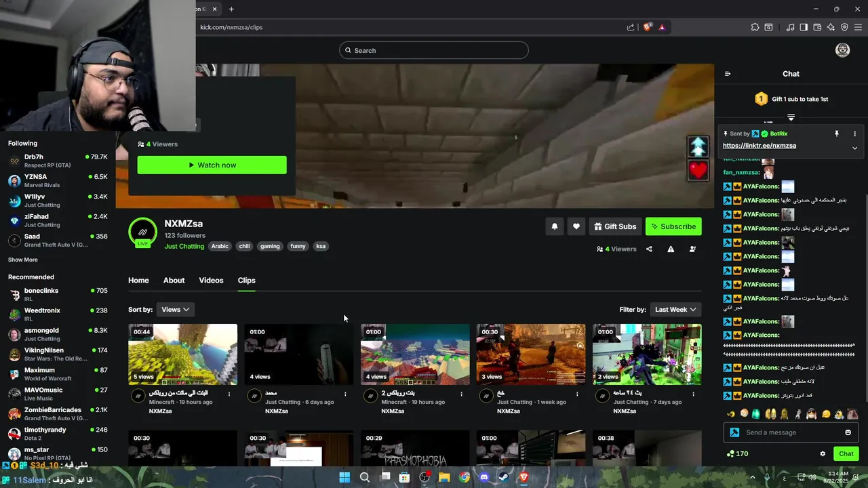Viewport: 868px width, 488px height.
Task: Click the browser address bar URL
Action: coord(231,27)
